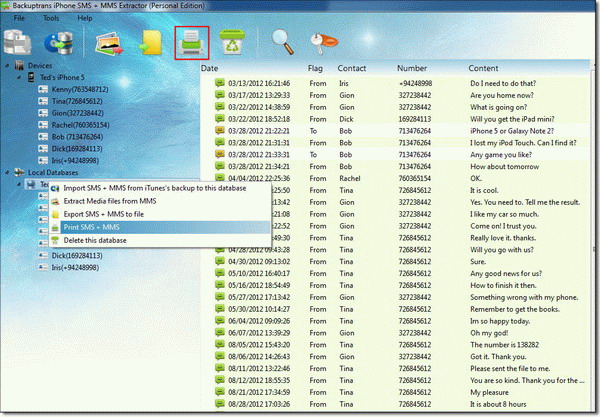Collapse the Devices tree node

(7, 66)
